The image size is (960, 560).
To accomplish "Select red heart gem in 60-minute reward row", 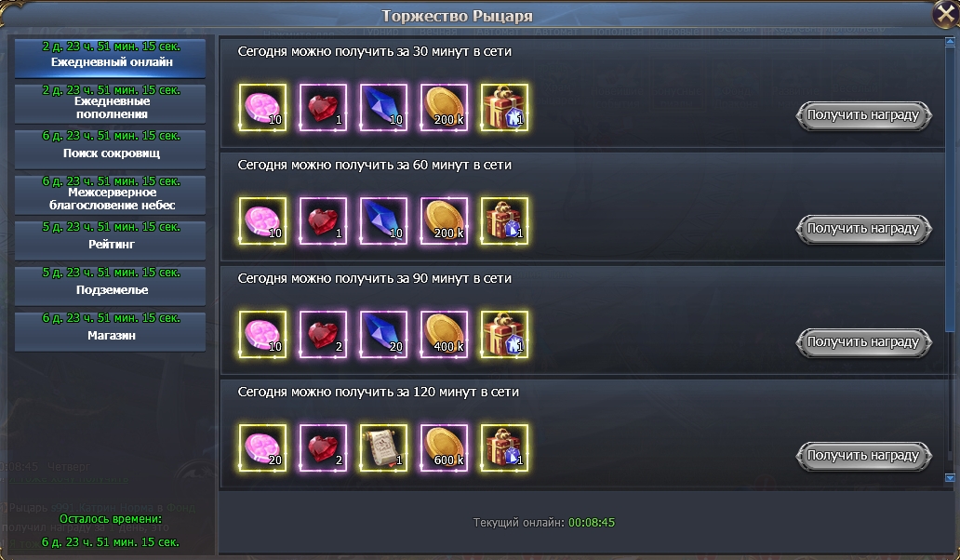I will click(324, 221).
